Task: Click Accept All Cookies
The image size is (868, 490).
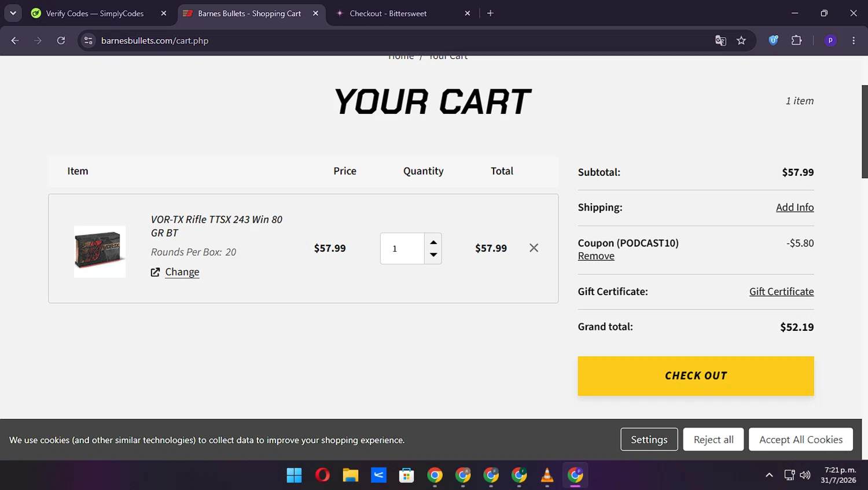Action: [x=801, y=440]
